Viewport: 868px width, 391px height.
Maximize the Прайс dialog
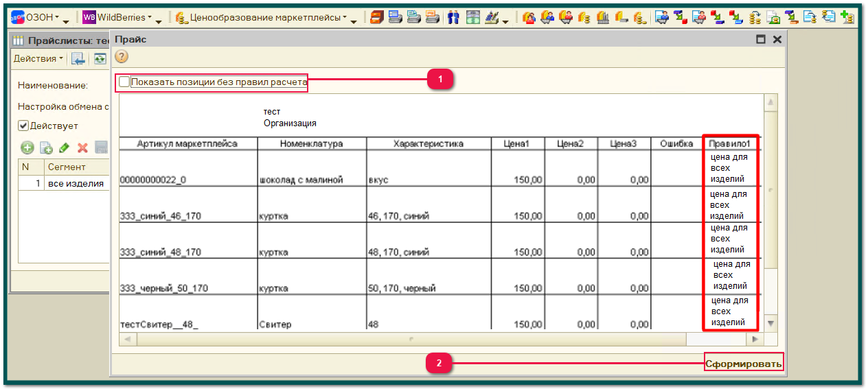pyautogui.click(x=761, y=40)
